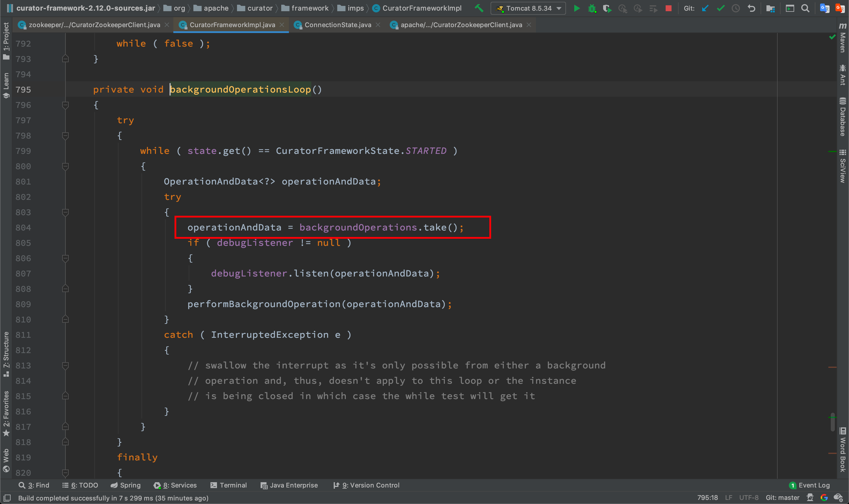Click Git update project arrow
Viewport: 849px width, 504px height.
click(x=705, y=9)
